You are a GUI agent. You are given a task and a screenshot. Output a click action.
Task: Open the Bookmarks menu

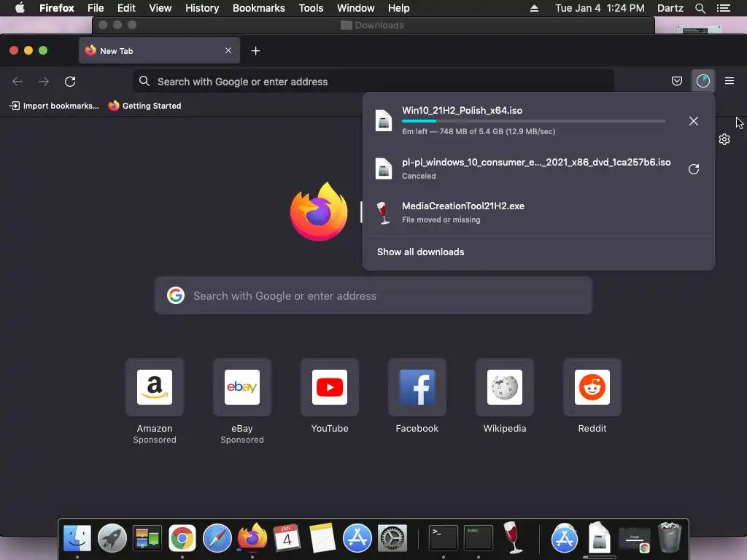tap(259, 8)
